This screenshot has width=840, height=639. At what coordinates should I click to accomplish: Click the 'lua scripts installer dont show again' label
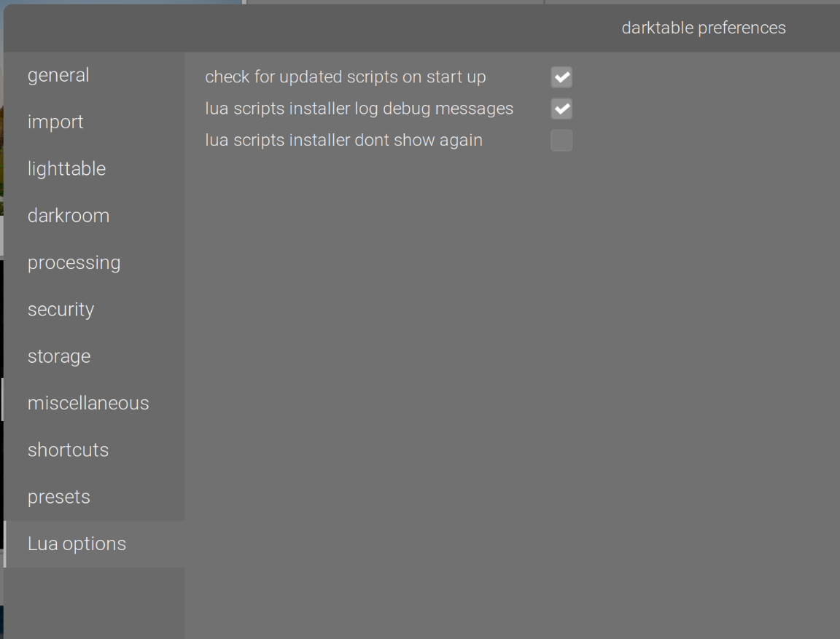click(x=343, y=141)
